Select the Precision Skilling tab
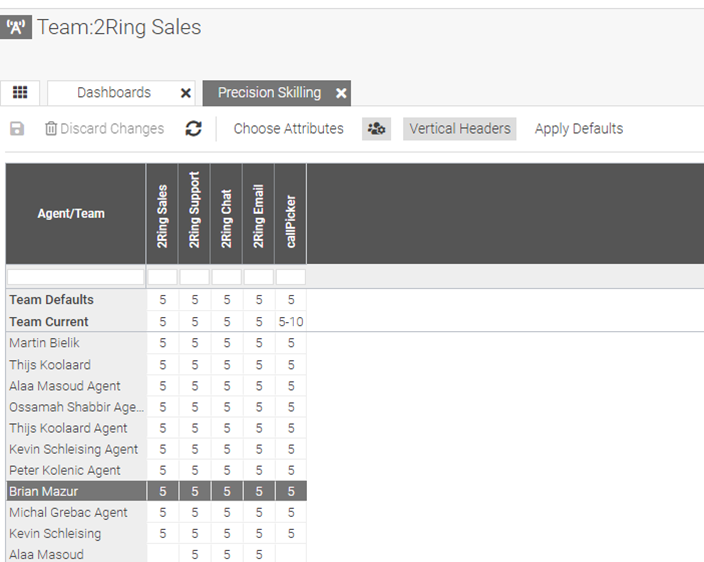This screenshot has height=562, width=704. 269,93
